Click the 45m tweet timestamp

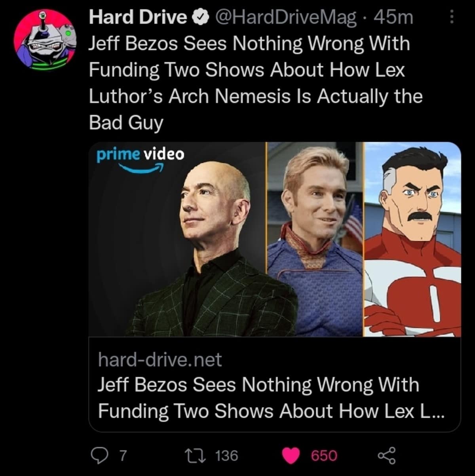(x=393, y=17)
